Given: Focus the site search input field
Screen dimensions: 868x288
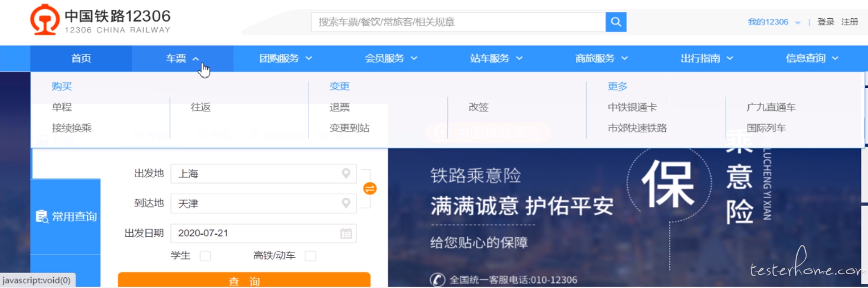Looking at the screenshot, I should [x=458, y=22].
